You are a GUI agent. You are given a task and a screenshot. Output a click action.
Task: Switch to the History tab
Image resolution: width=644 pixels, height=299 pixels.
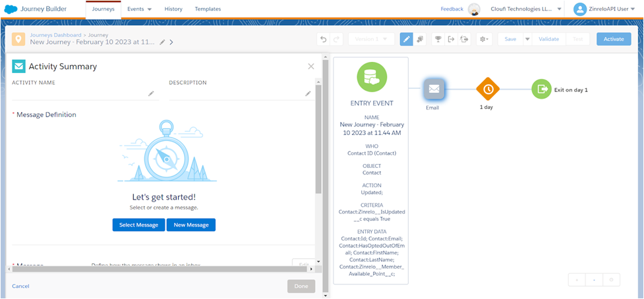173,9
